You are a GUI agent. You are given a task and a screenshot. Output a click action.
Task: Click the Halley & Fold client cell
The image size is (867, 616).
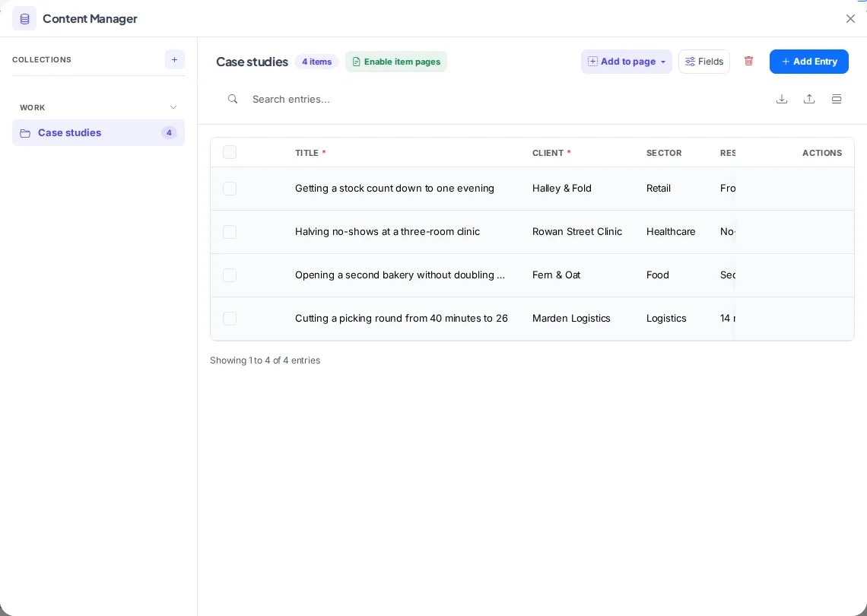(x=562, y=188)
